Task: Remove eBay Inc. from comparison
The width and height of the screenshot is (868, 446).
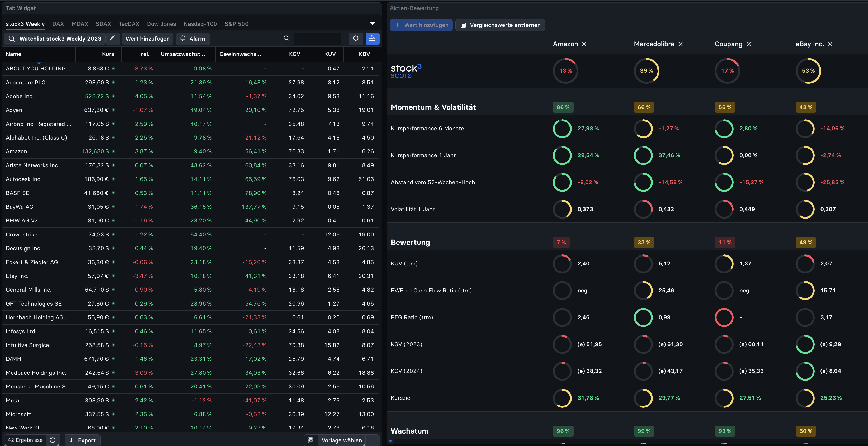Action: [830, 44]
